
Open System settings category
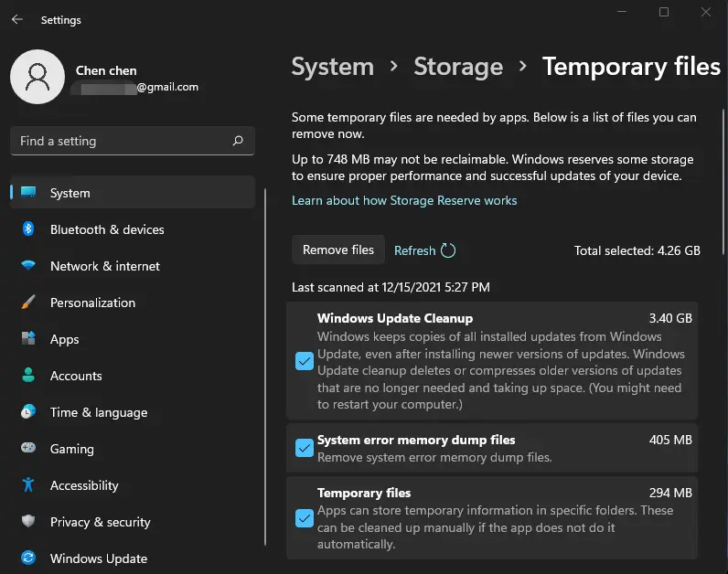tap(133, 193)
